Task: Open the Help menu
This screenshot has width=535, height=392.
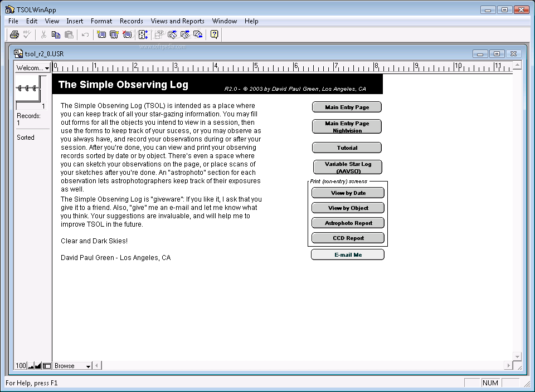Action: [x=251, y=21]
